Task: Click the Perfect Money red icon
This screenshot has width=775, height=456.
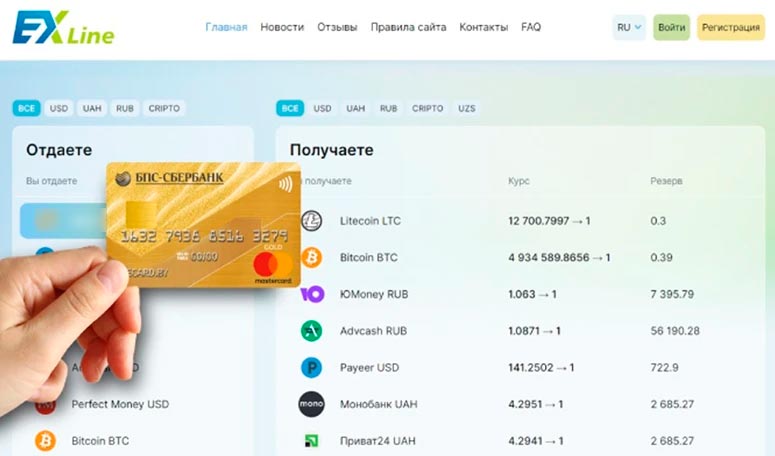Action: [x=45, y=406]
